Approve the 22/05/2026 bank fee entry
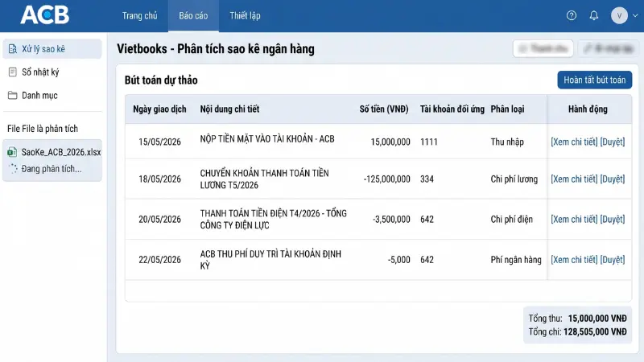This screenshot has height=362, width=644. click(613, 260)
